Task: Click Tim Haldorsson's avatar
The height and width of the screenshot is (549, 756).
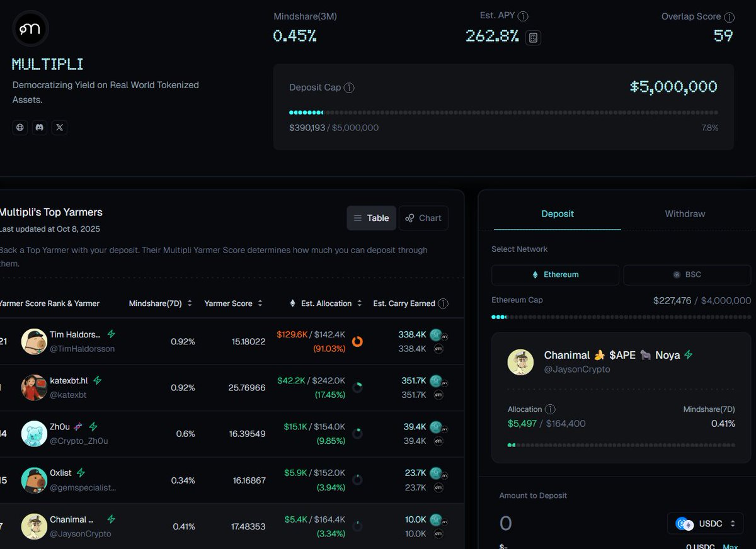Action: pos(34,341)
